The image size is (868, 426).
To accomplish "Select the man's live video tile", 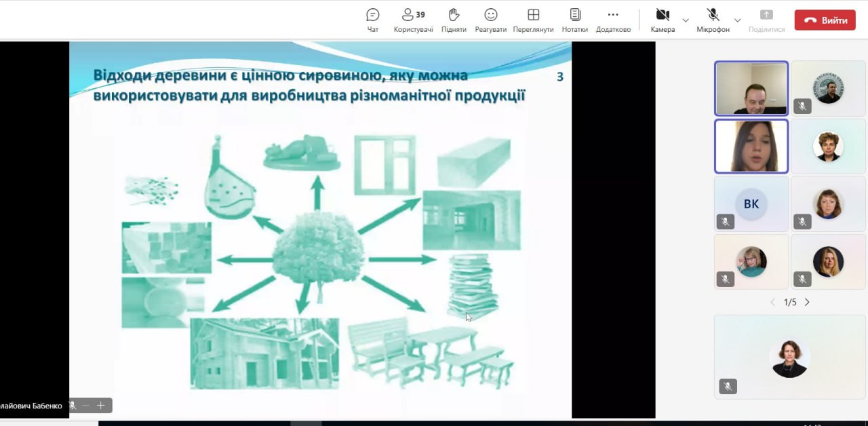I will [x=751, y=89].
